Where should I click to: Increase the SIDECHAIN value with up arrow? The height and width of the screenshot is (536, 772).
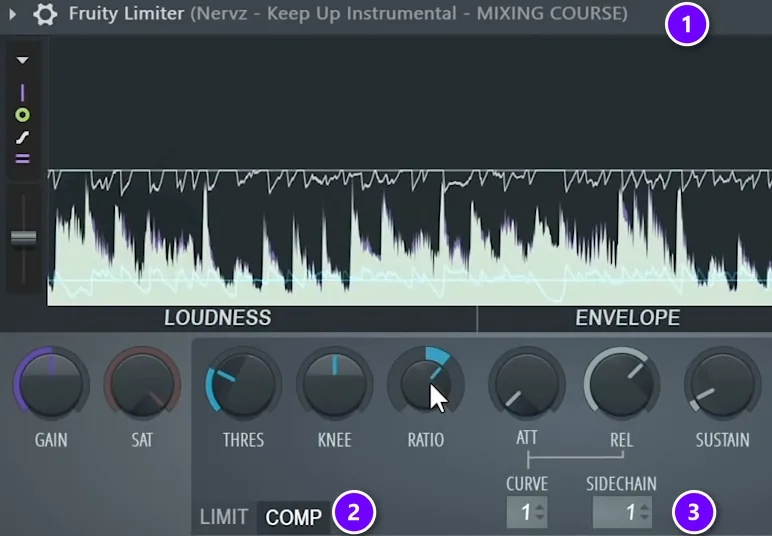click(645, 507)
